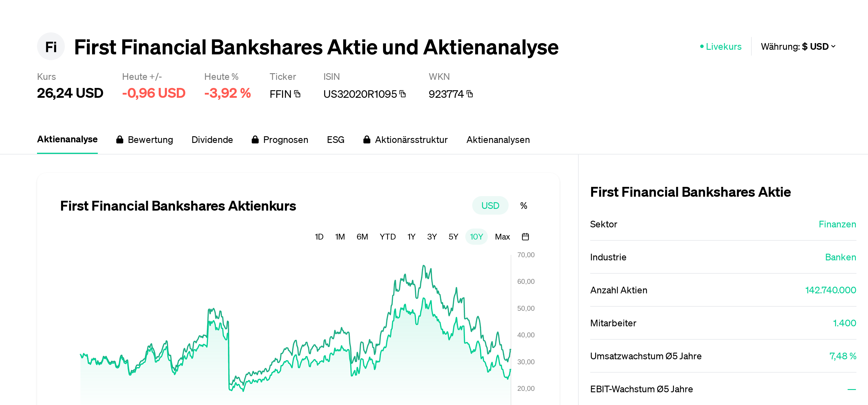Open the calendar date picker on the chart

click(526, 237)
